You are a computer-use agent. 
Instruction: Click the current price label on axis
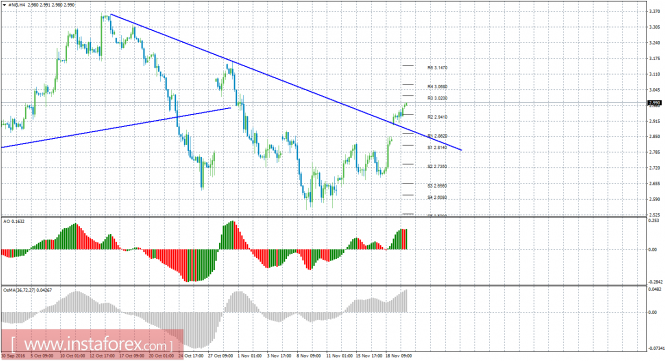[656, 103]
